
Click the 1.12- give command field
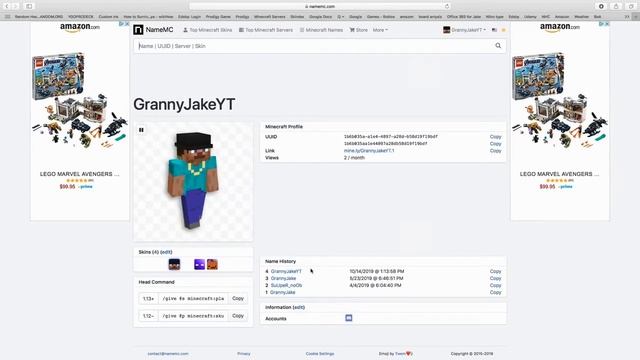click(x=193, y=316)
